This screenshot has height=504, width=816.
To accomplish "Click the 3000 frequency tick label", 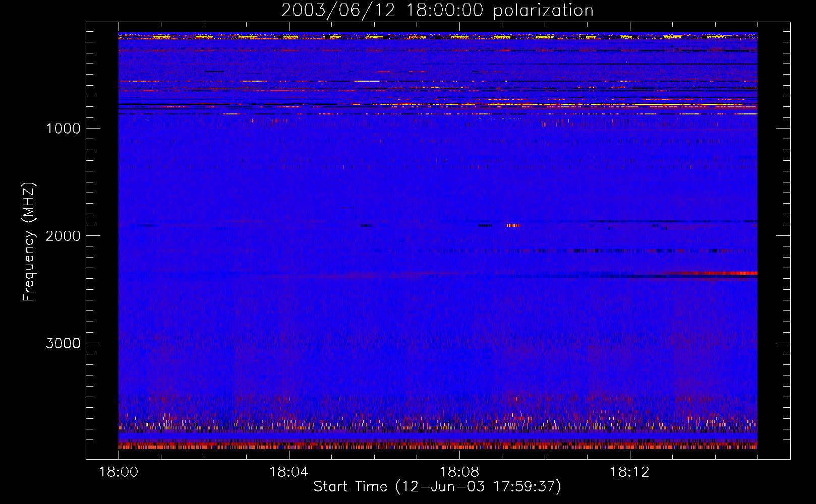I will pyautogui.click(x=63, y=343).
